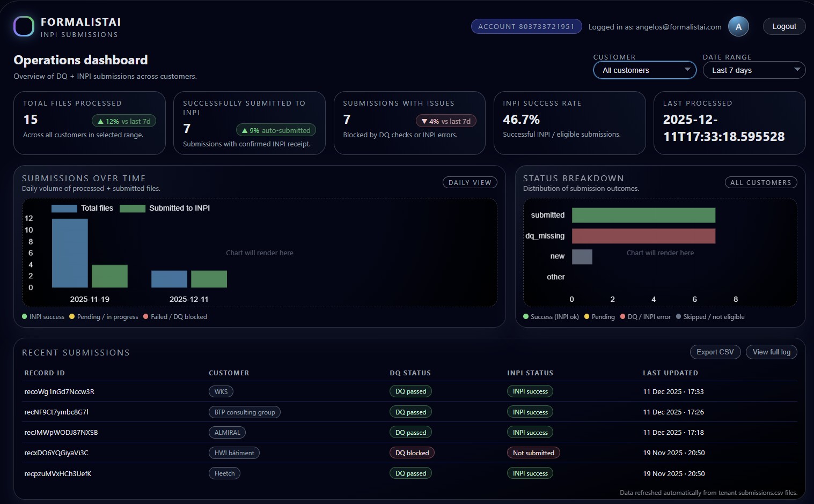814x504 pixels.
Task: Click the Success (INPI ok) legend dot
Action: (525, 316)
